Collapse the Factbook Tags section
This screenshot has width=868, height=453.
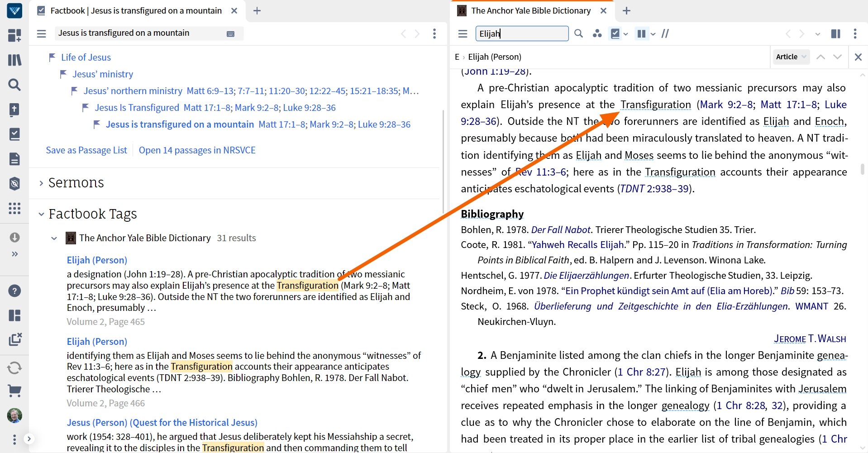pos(41,214)
